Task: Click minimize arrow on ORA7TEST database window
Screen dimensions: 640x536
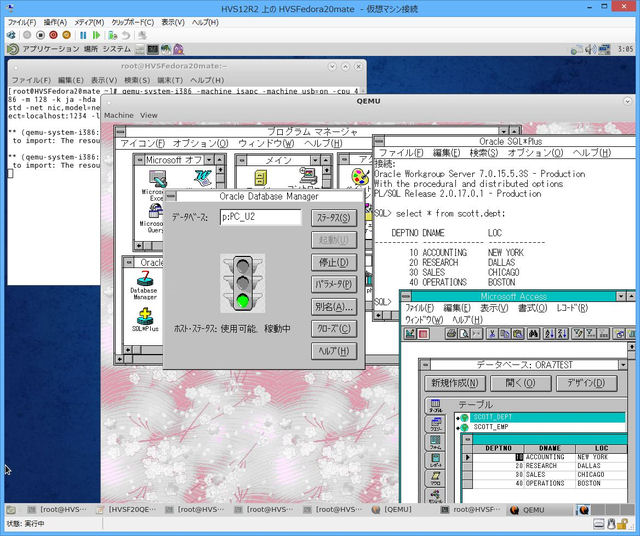Action: point(623,365)
